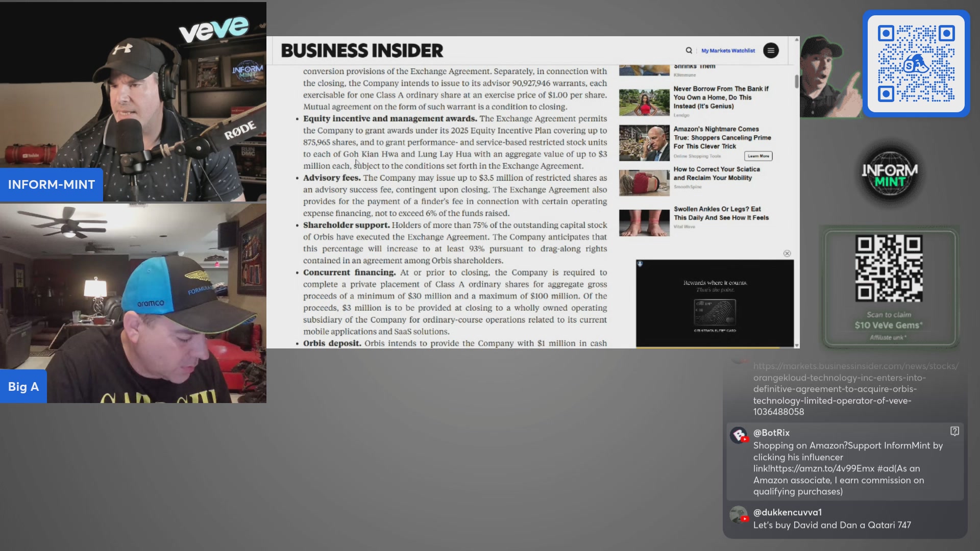Click the 'Advisory fees.' bullet heading
Screen dimensions: 980x551
click(332, 178)
